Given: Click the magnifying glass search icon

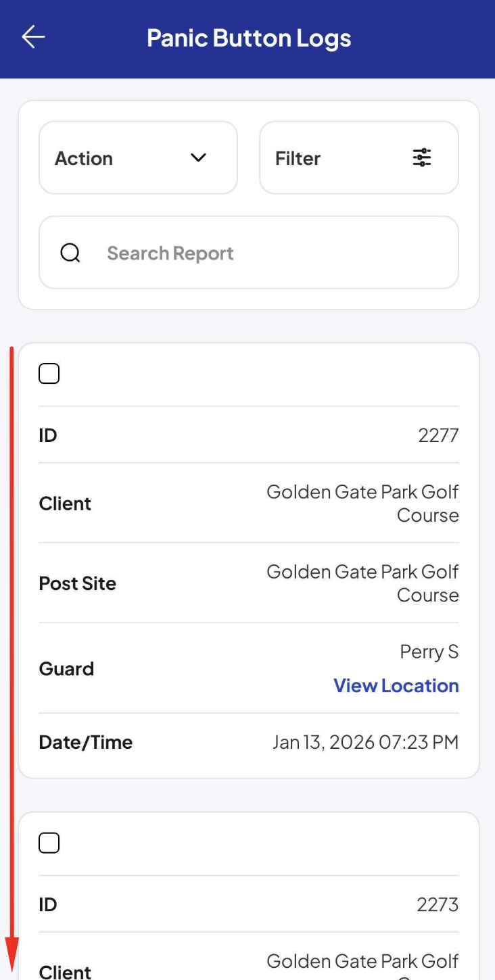Looking at the screenshot, I should (70, 253).
